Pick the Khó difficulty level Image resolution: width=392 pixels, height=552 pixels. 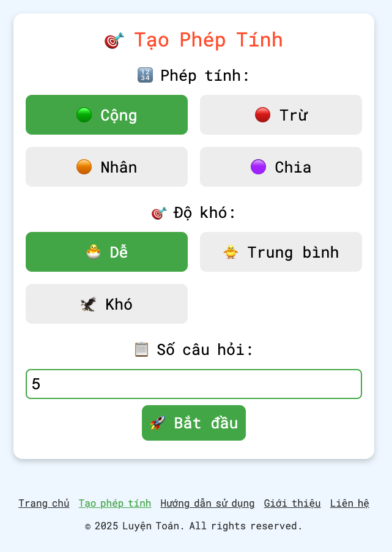(x=106, y=304)
